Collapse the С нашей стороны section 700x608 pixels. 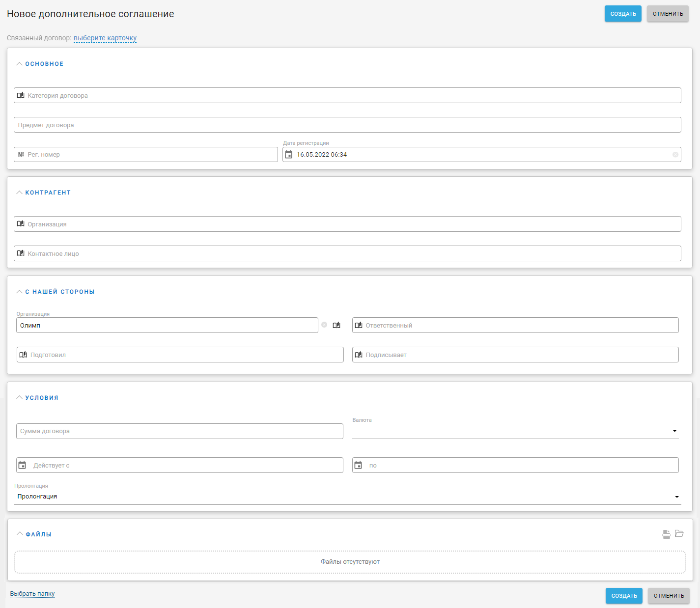pos(20,292)
